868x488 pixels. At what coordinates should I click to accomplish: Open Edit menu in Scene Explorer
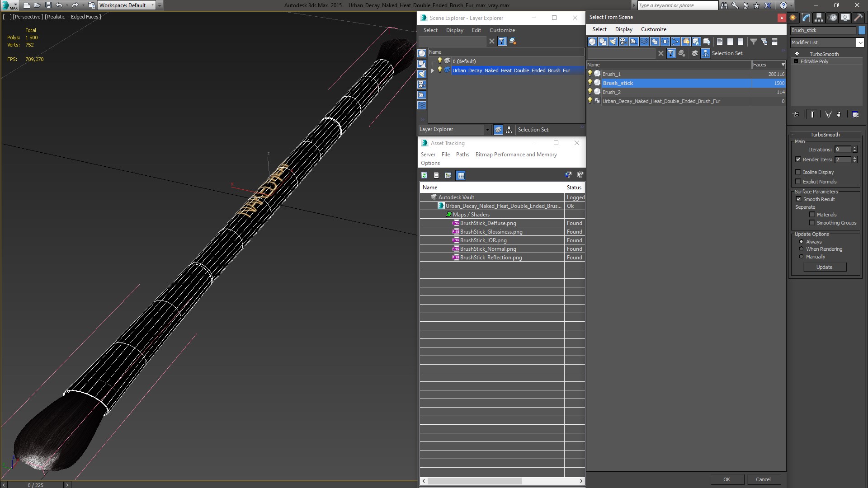tap(476, 30)
